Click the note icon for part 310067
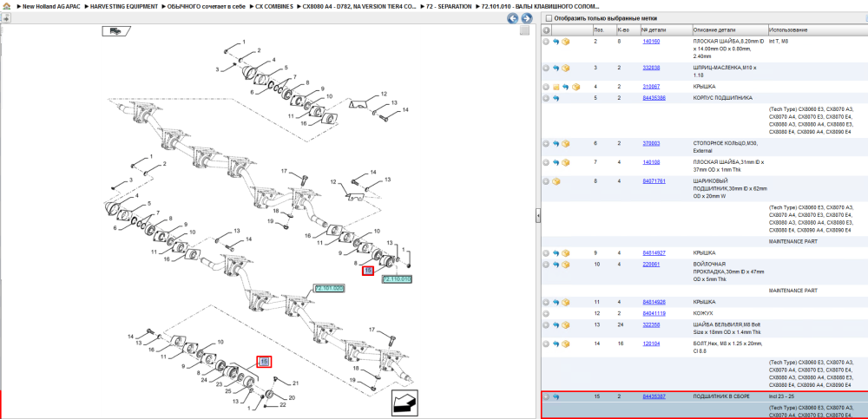 tap(556, 87)
